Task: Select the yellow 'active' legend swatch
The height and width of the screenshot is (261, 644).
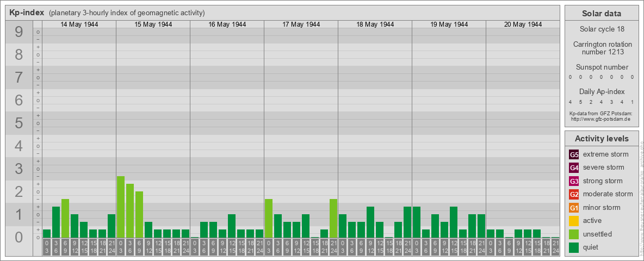Action: [x=574, y=221]
